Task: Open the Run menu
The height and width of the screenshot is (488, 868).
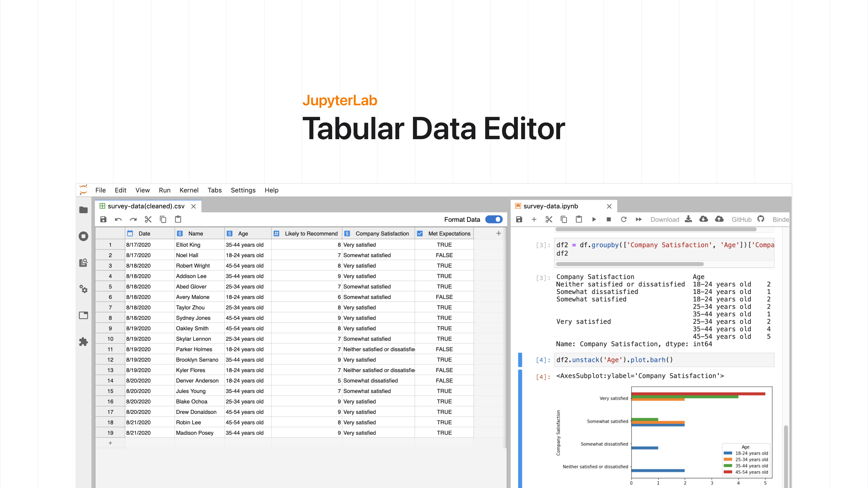Action: 165,190
